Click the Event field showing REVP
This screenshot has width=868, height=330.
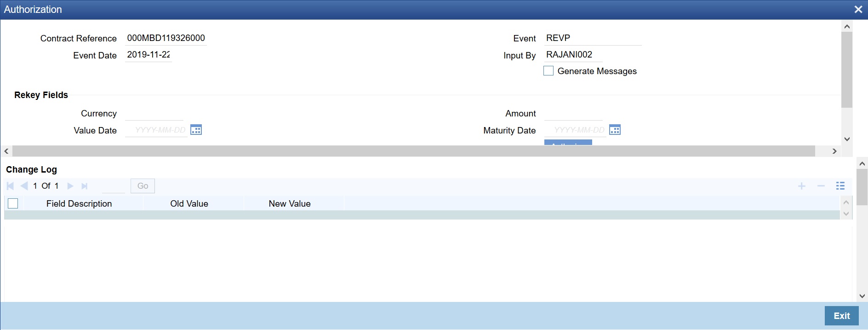(x=593, y=38)
